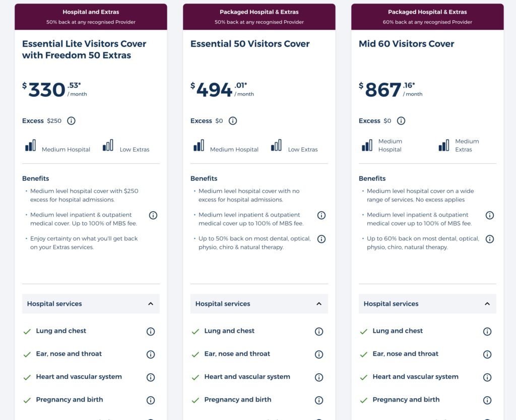The height and width of the screenshot is (420, 516).
Task: Click Medium Hospital level bars icon in Essential 50
Action: (199, 146)
